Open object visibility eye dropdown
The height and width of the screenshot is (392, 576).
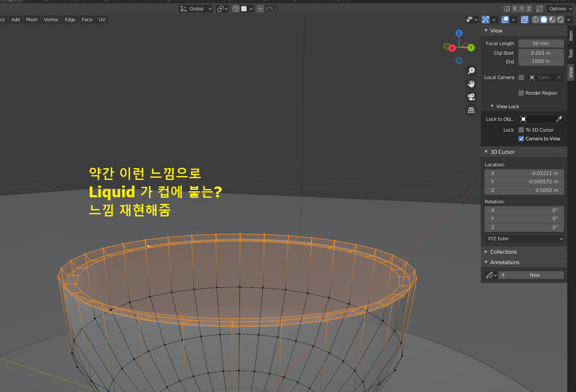[x=472, y=20]
